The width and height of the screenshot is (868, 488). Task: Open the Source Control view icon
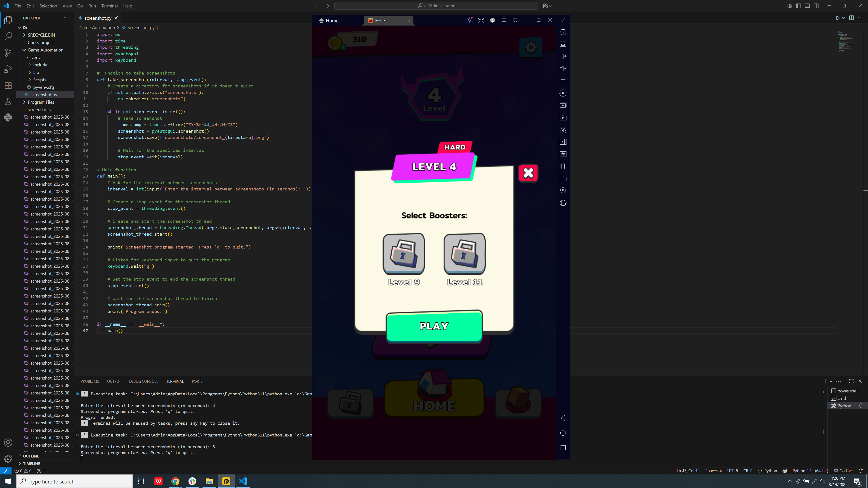click(x=8, y=53)
